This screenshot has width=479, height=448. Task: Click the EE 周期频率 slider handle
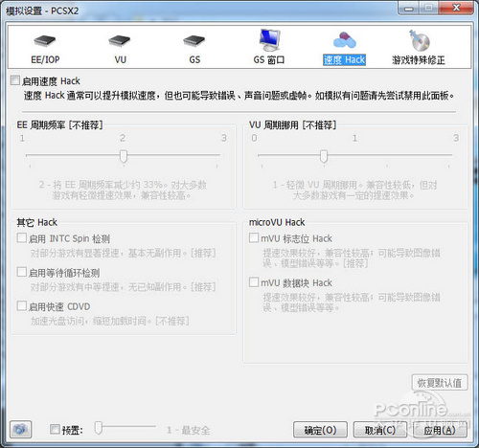(124, 157)
